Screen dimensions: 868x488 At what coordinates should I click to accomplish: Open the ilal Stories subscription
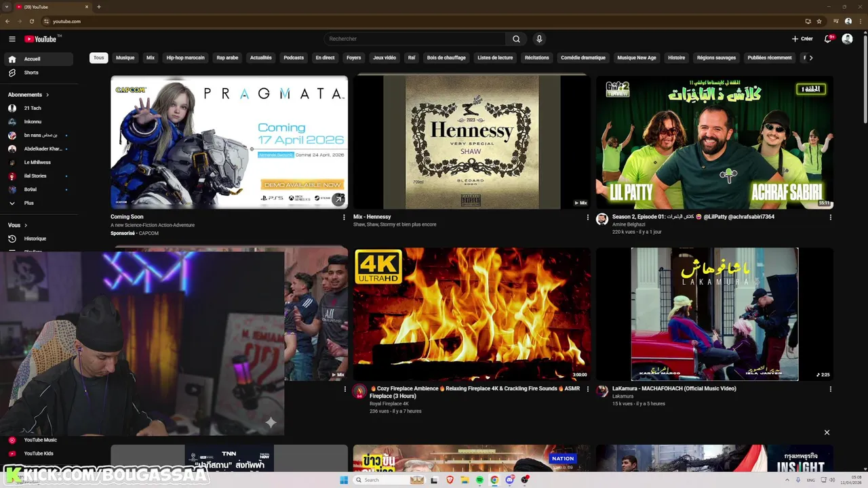[37, 176]
